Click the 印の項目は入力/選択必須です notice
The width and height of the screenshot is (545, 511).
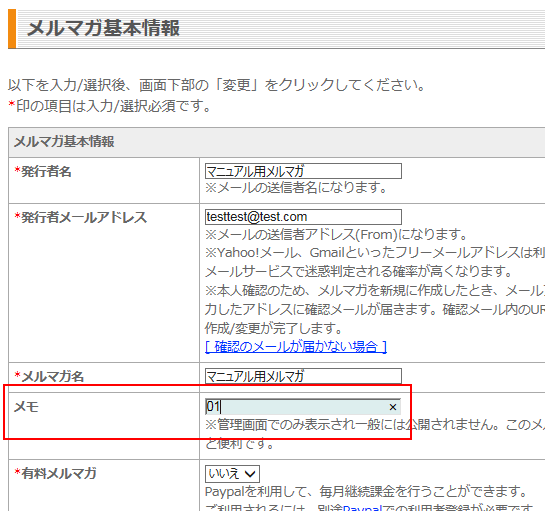[110, 106]
